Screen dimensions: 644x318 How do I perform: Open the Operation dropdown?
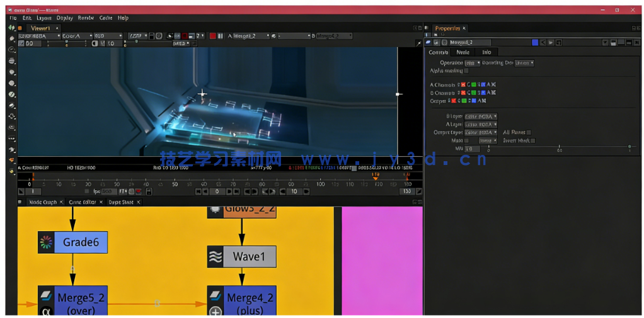(x=472, y=63)
